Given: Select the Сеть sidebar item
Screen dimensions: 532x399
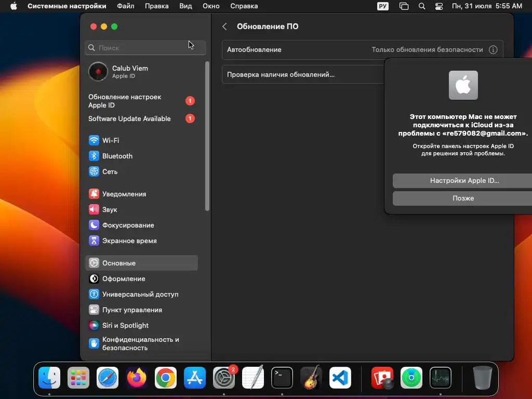Looking at the screenshot, I should pyautogui.click(x=141, y=171).
